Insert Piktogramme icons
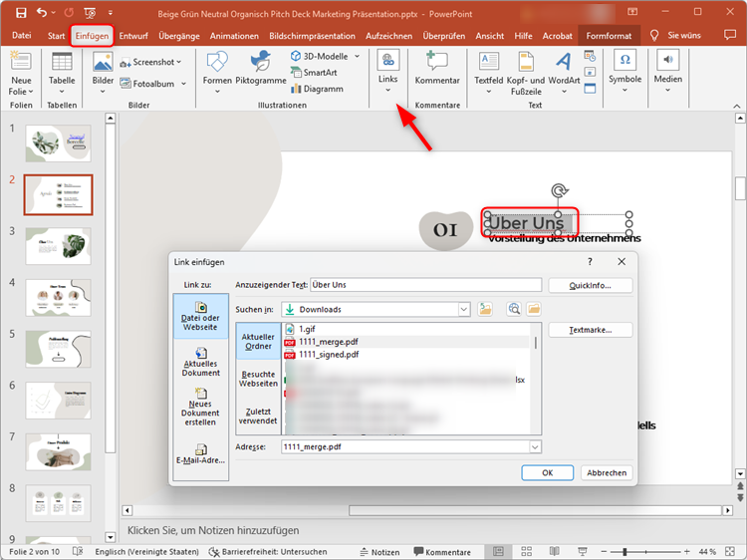747x560 pixels. point(261,69)
